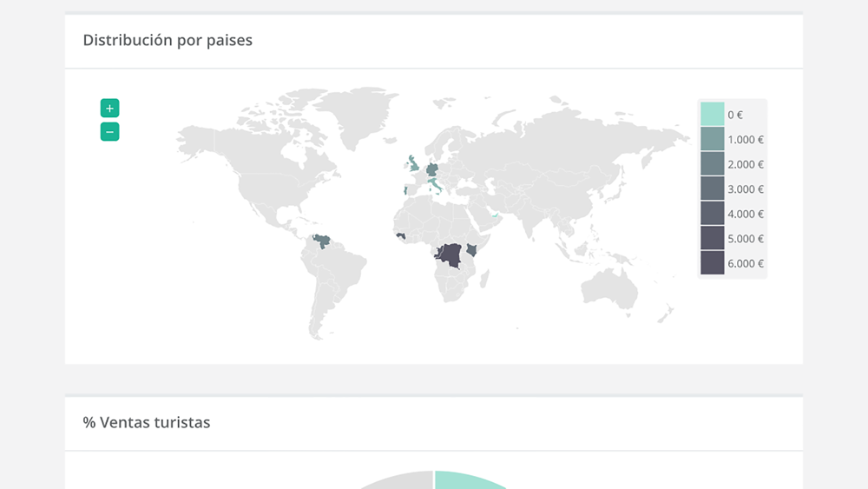
Task: Select the 1.000 € legend color swatch
Action: pyautogui.click(x=712, y=139)
